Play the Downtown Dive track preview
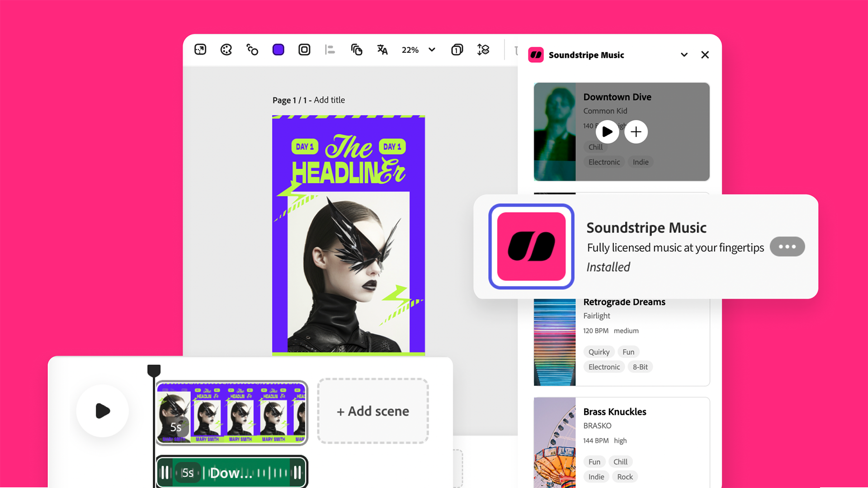Viewport: 868px width, 488px height. [x=607, y=131]
